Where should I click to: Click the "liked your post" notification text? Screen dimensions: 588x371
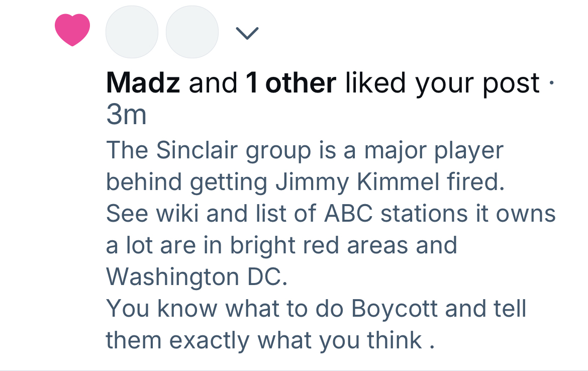pos(442,83)
